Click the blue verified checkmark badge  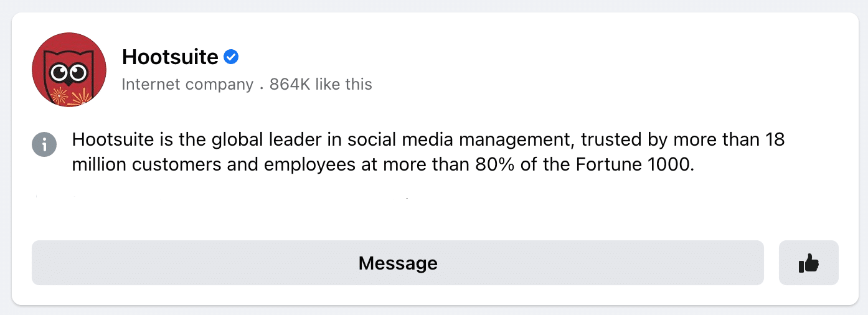pyautogui.click(x=231, y=57)
